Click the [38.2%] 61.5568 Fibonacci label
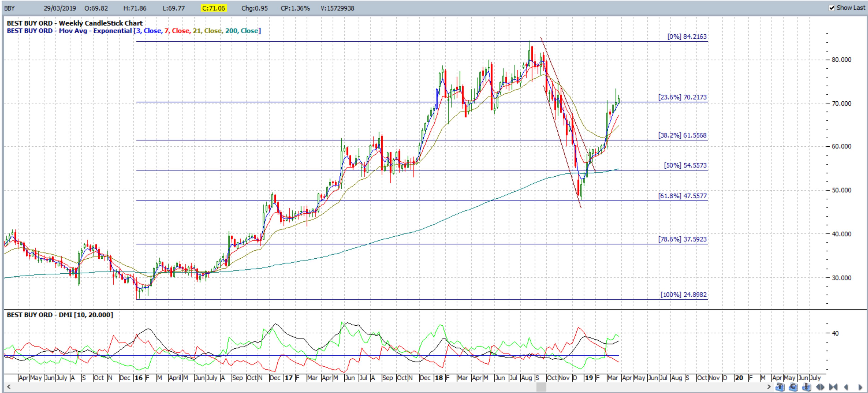This screenshot has width=868, height=393. click(683, 135)
